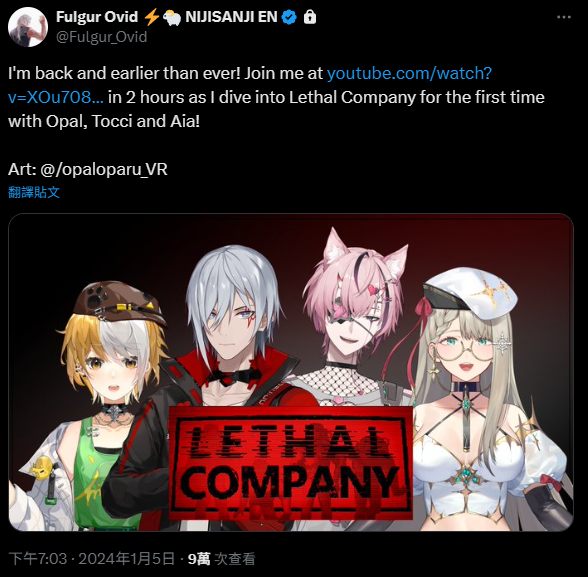Click the Fulgur Ovid display name
Image resolution: width=588 pixels, height=577 pixels.
(x=97, y=17)
